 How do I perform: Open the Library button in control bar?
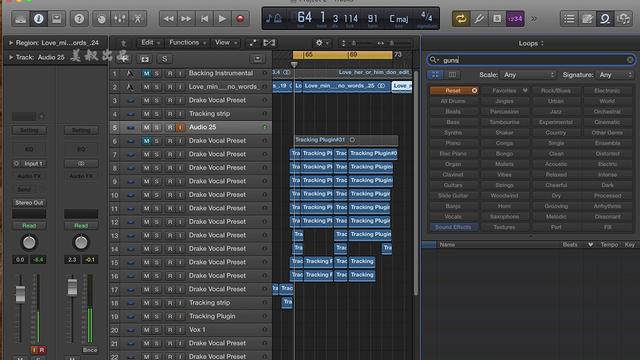pos(20,19)
